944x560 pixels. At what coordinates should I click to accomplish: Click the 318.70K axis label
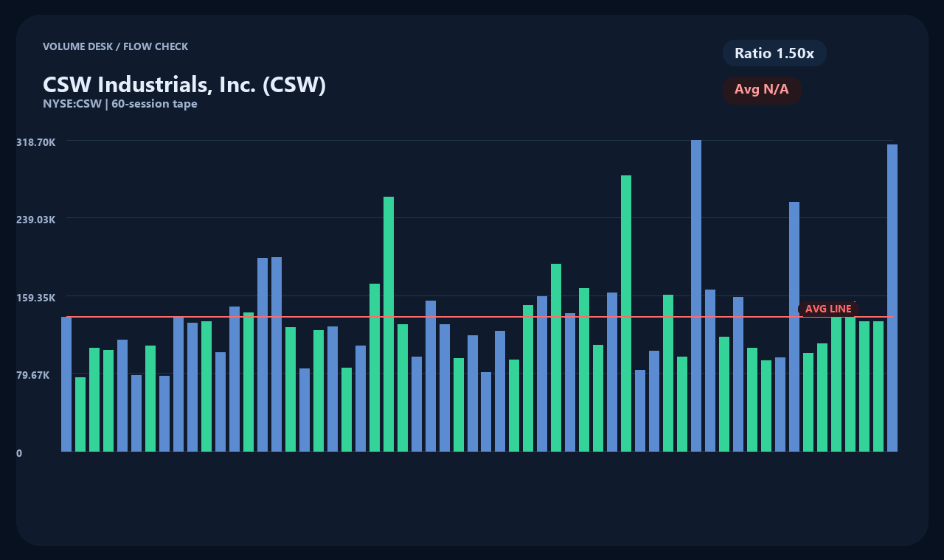click(x=36, y=142)
